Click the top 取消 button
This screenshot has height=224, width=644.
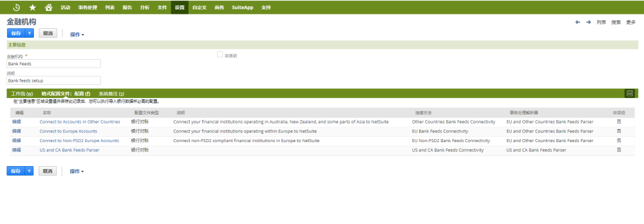tap(48, 33)
